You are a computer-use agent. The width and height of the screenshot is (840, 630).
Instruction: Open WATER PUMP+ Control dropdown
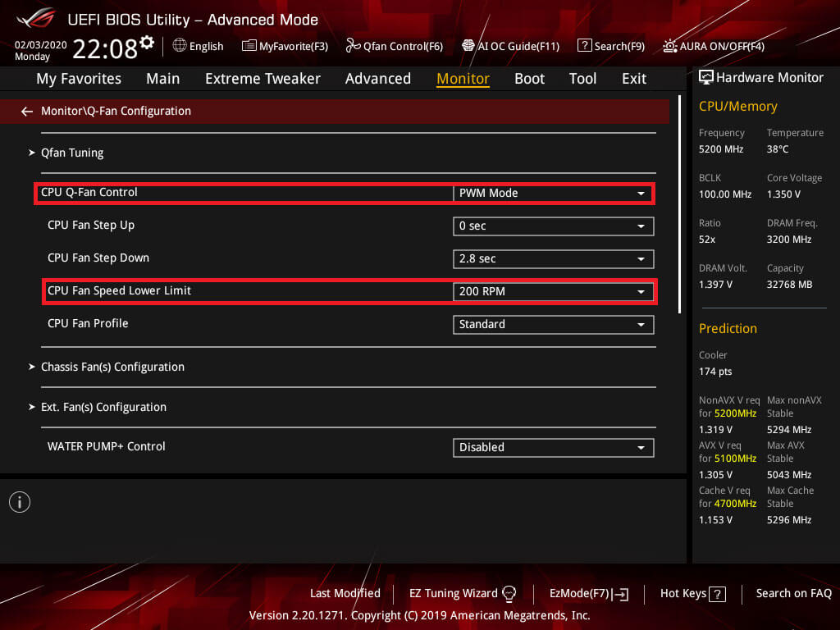[x=553, y=447]
